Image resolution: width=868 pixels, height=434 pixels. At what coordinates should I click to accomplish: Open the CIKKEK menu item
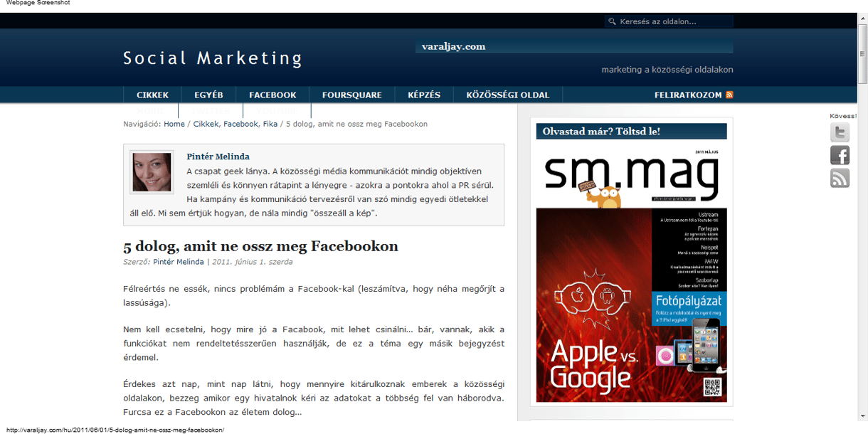click(x=153, y=95)
